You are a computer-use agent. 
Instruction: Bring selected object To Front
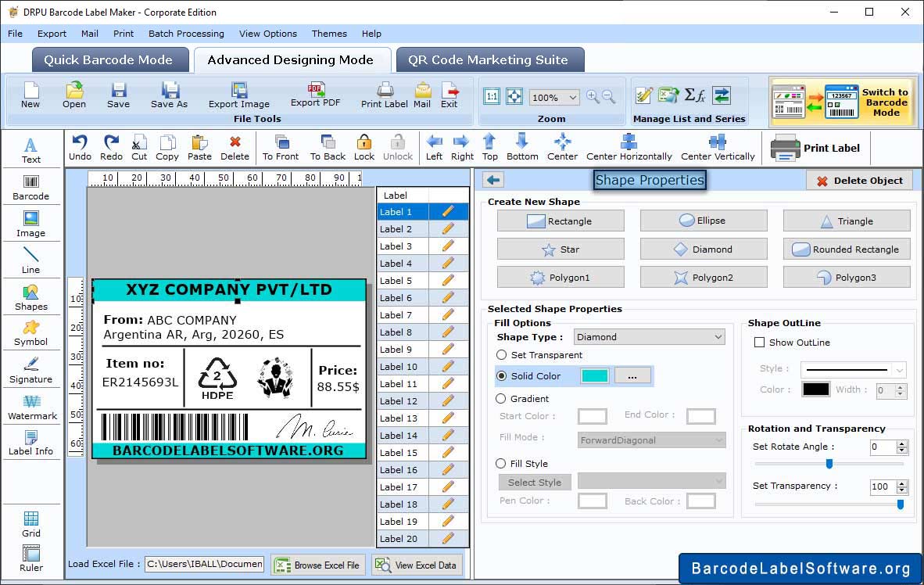(x=281, y=148)
